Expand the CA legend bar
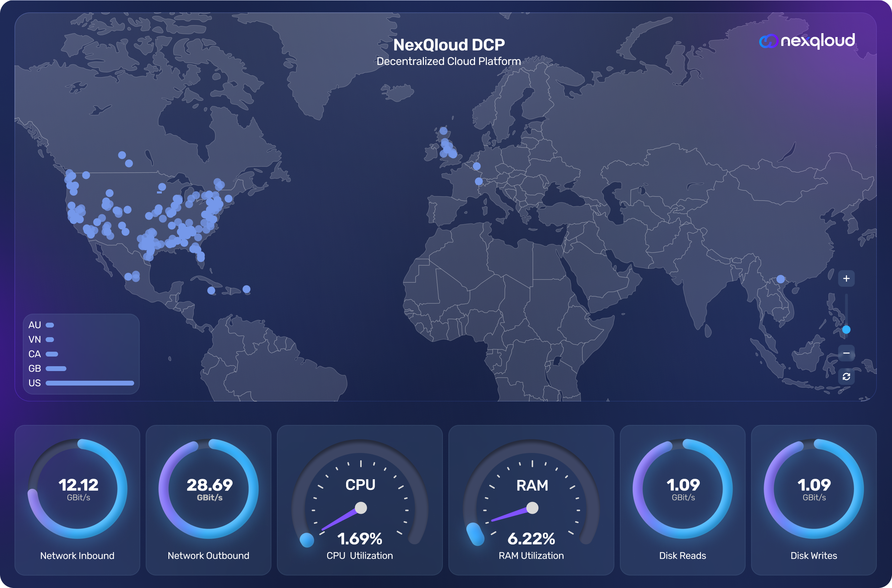The height and width of the screenshot is (588, 892). click(52, 354)
